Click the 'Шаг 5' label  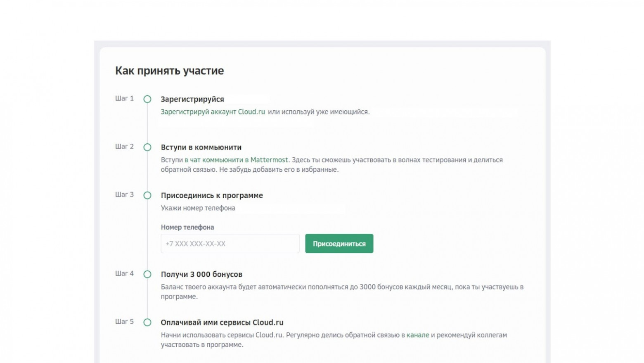pos(124,322)
